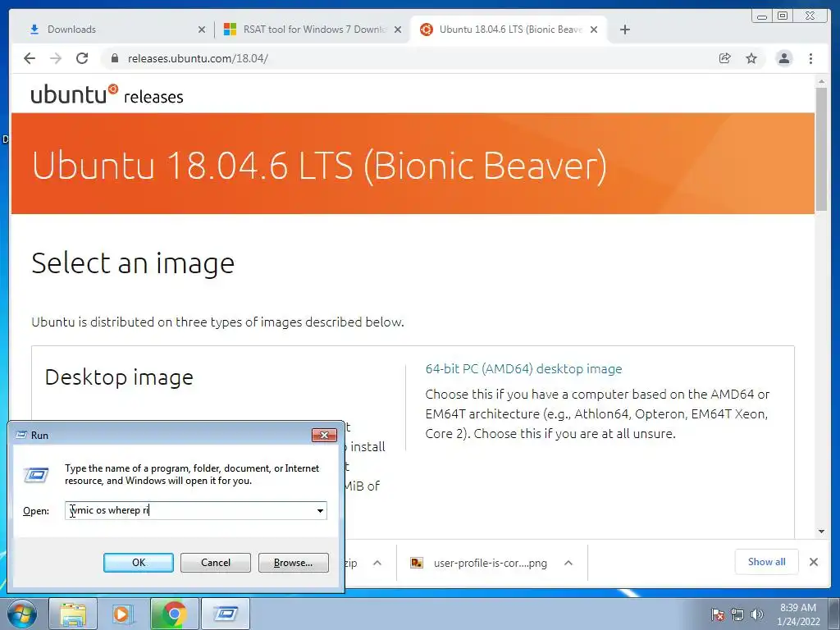Click the taskbar clock 8:39 AM
840x630 pixels.
798,614
